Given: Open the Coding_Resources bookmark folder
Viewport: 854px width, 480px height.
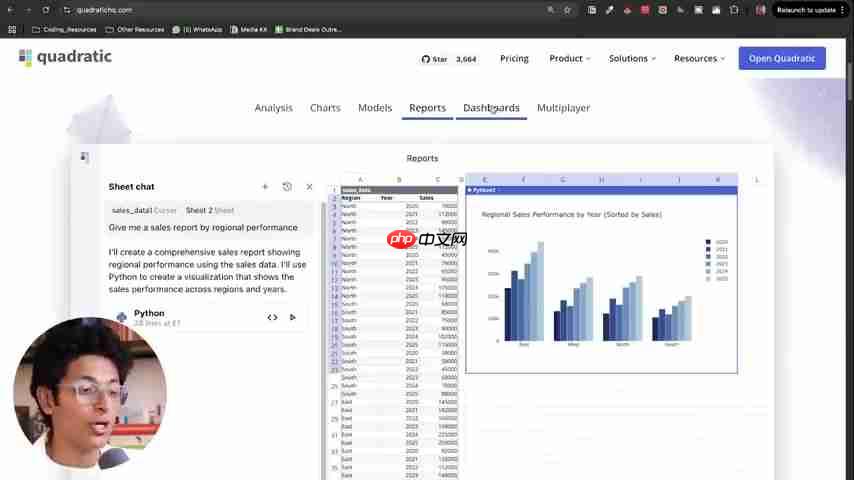Looking at the screenshot, I should (64, 29).
